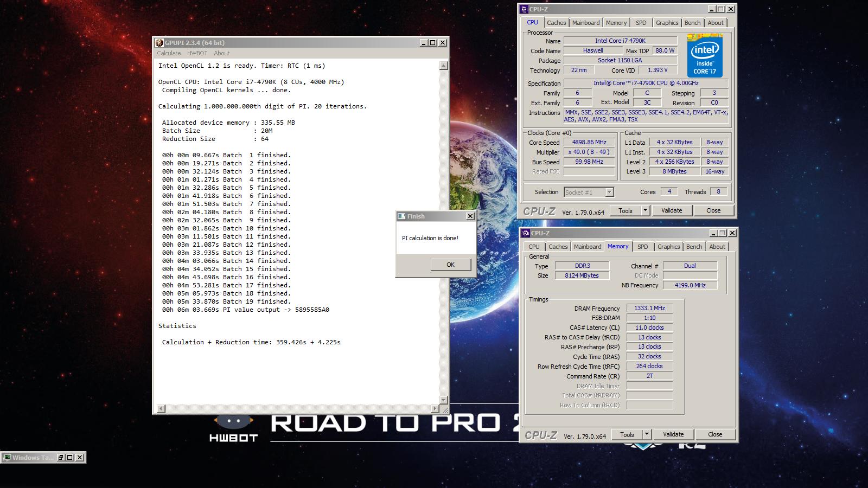Click the GPUPI horizontal scrollbar left arrow
868x488 pixels.
(x=161, y=408)
